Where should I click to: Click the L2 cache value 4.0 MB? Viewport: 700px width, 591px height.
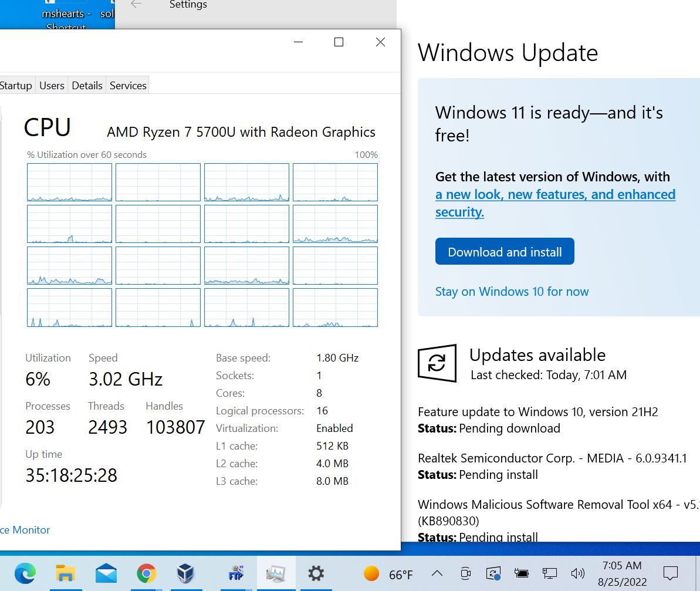click(x=333, y=464)
